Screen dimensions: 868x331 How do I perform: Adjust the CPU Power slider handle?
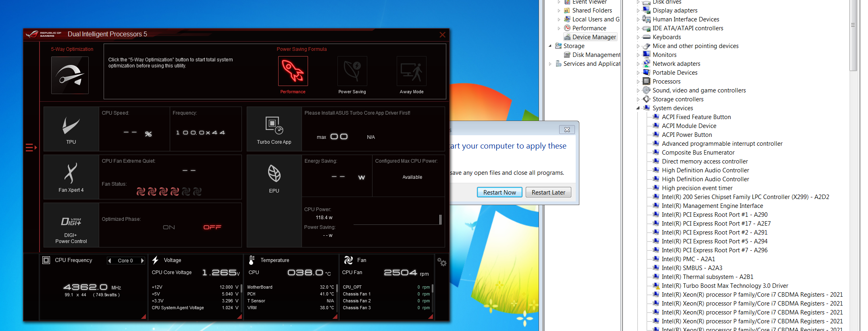tap(440, 219)
